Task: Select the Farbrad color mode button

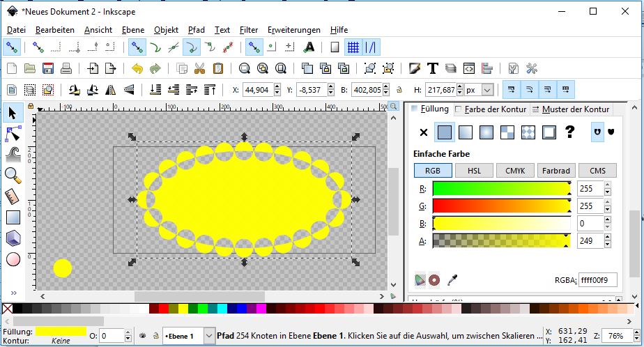Action: pos(556,171)
